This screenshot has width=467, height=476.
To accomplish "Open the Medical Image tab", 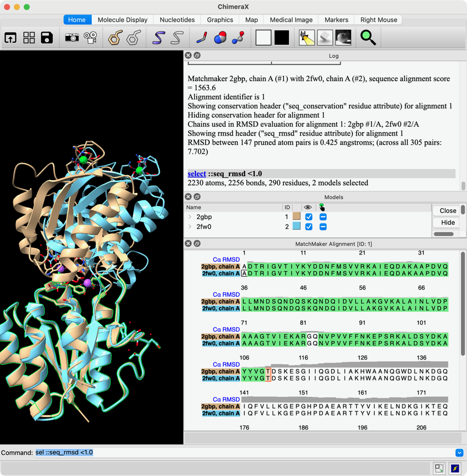I will point(291,20).
